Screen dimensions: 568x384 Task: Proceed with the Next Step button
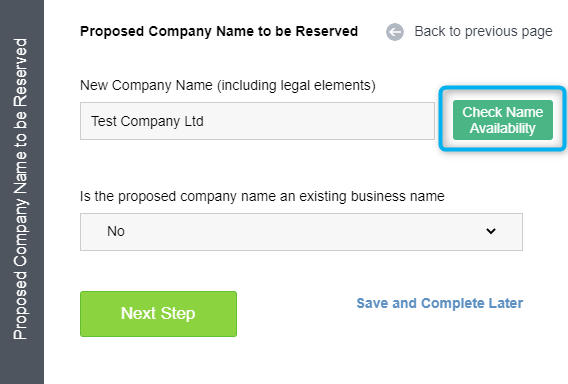click(x=158, y=314)
